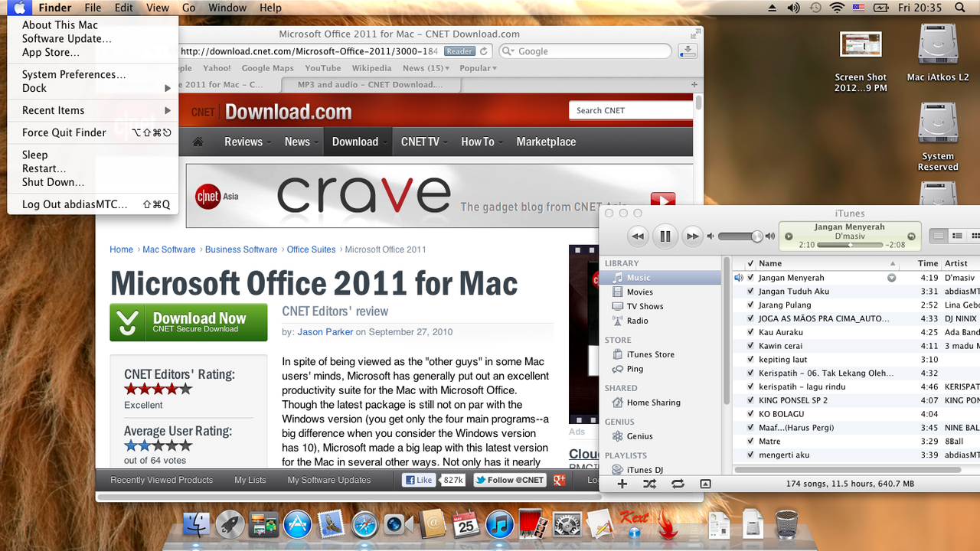Adjust the iTunes volume slider
This screenshot has width=980, height=551.
click(740, 236)
